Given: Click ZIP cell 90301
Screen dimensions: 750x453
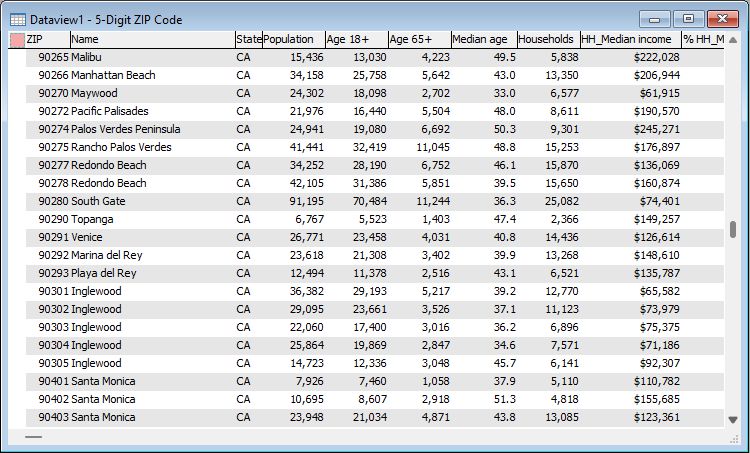Looking at the screenshot, I should pos(54,291).
